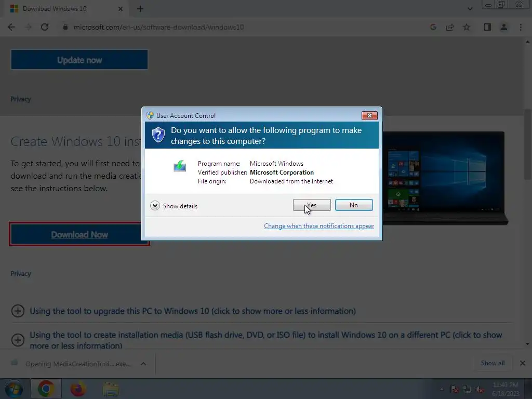Image resolution: width=532 pixels, height=399 pixels.
Task: Toggle the Chrome side panel icon
Action: click(487, 27)
